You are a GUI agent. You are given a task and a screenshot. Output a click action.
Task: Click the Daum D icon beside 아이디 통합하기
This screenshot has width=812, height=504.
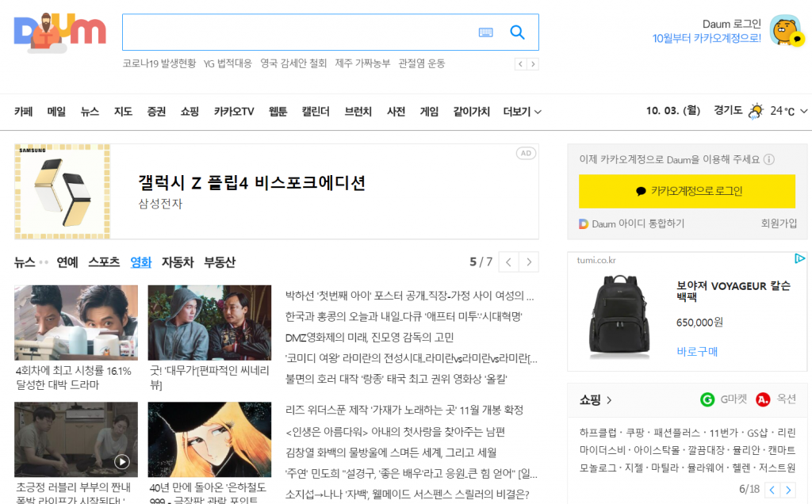point(581,223)
